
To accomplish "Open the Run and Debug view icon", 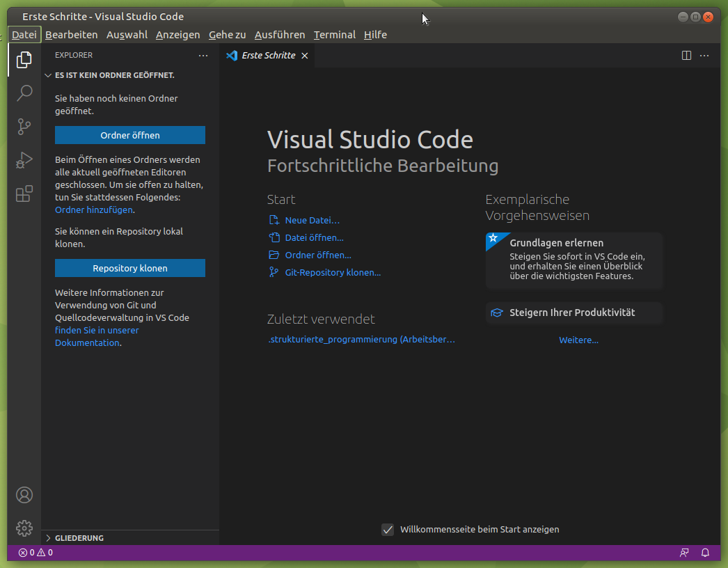I will (x=24, y=160).
